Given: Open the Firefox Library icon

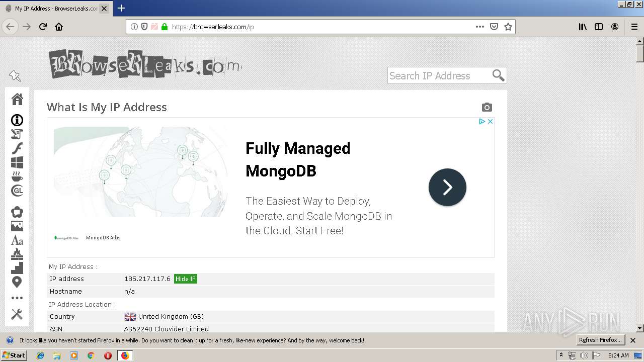Looking at the screenshot, I should 583,27.
